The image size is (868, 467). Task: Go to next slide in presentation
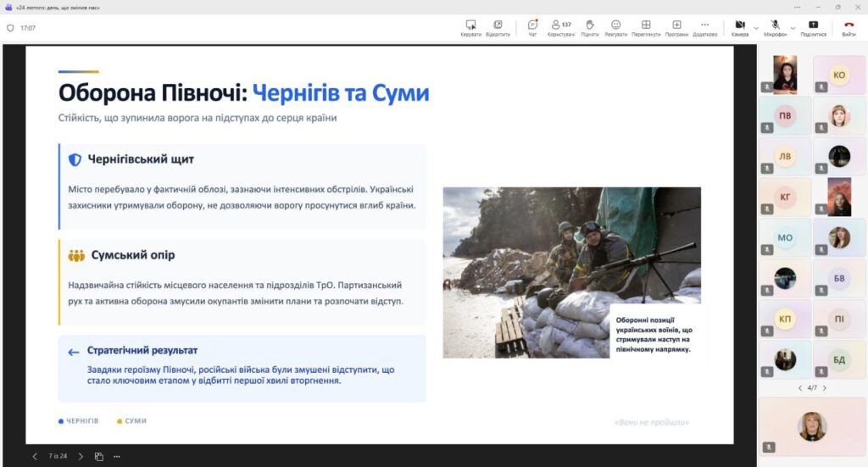pos(81,456)
